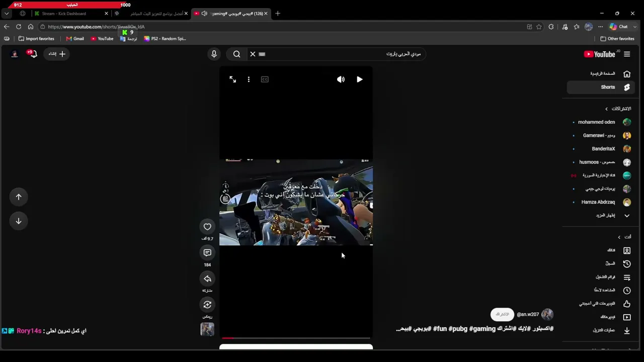Subscribe to @an.w207 channel
The height and width of the screenshot is (362, 644).
502,314
